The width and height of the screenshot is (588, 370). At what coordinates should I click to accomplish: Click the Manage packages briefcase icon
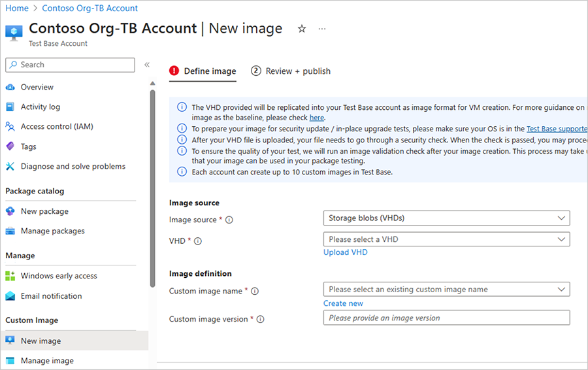10,231
